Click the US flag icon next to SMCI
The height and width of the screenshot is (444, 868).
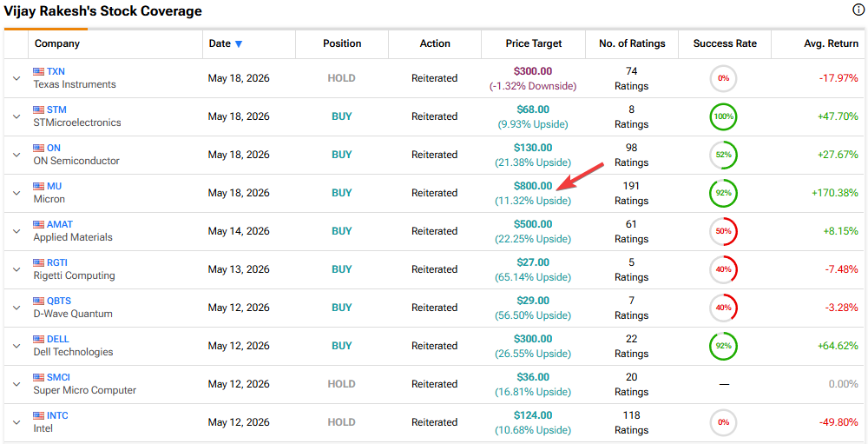coord(38,377)
